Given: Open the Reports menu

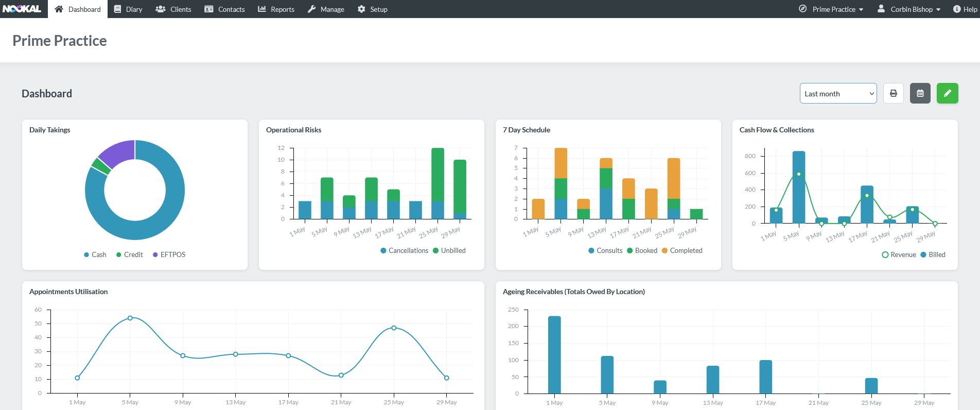Looking at the screenshot, I should click(276, 9).
